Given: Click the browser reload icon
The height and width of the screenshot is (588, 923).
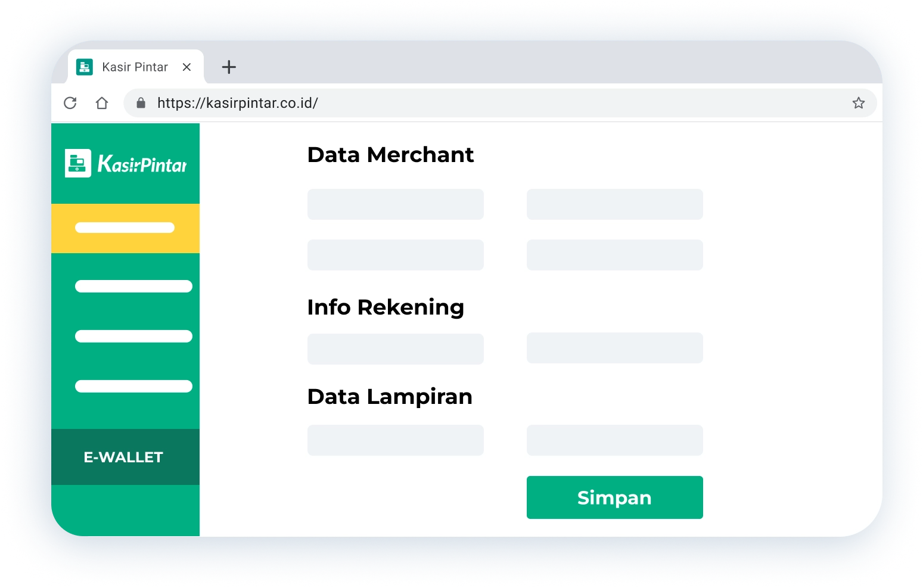Looking at the screenshot, I should click(x=70, y=103).
